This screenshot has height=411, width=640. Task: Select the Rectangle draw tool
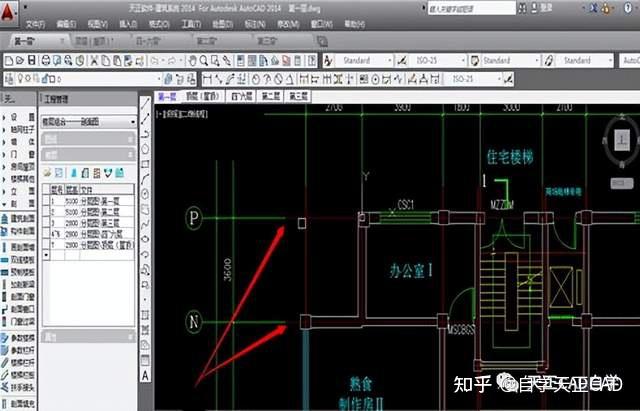(145, 164)
